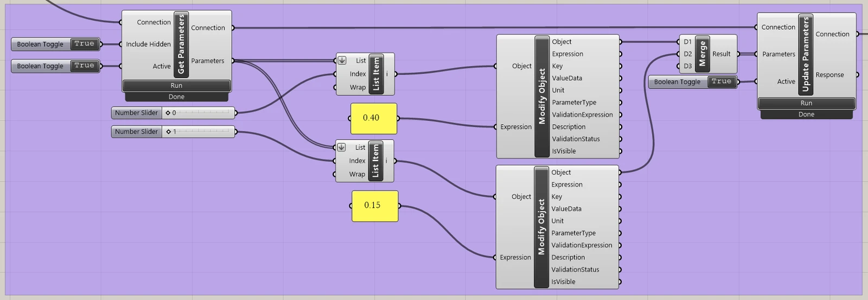Click the D3 input on Merge
The width and height of the screenshot is (868, 300).
[x=687, y=66]
